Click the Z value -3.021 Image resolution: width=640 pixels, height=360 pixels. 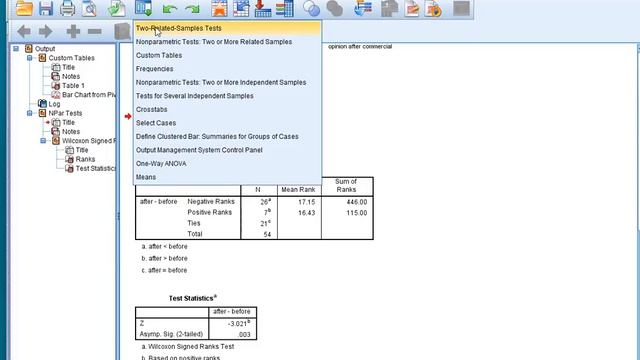coord(238,323)
